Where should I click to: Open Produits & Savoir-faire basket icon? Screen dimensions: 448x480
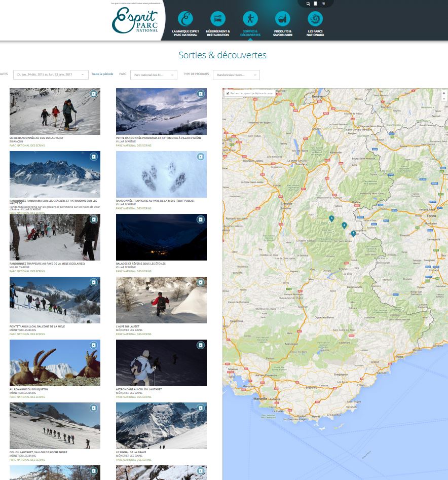point(283,19)
